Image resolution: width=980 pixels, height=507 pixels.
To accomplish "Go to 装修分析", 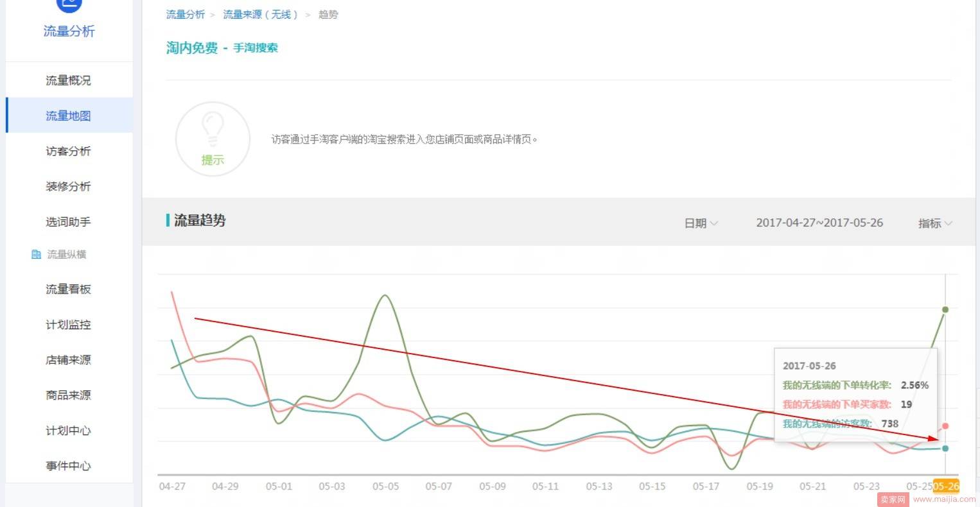I will (68, 186).
